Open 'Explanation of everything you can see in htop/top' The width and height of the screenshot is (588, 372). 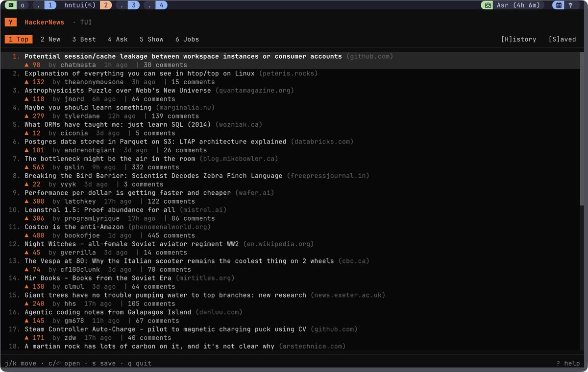tap(140, 73)
